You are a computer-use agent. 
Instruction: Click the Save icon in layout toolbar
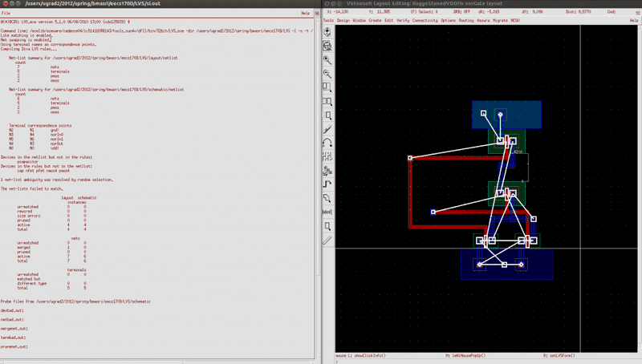coord(328,32)
